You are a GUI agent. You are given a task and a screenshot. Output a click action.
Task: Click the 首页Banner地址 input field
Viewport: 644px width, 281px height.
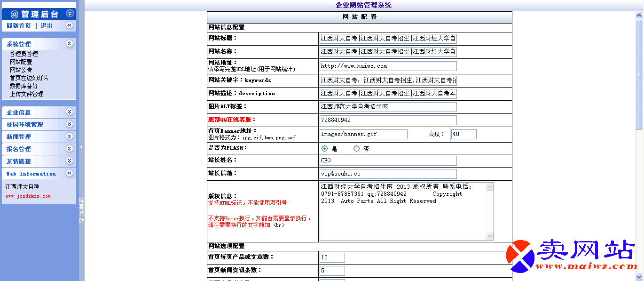363,134
